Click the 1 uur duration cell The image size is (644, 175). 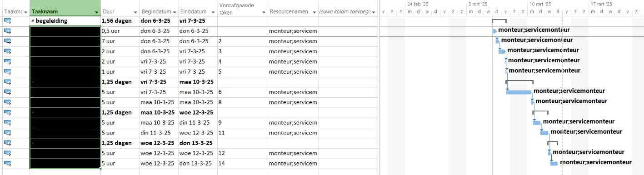click(120, 72)
